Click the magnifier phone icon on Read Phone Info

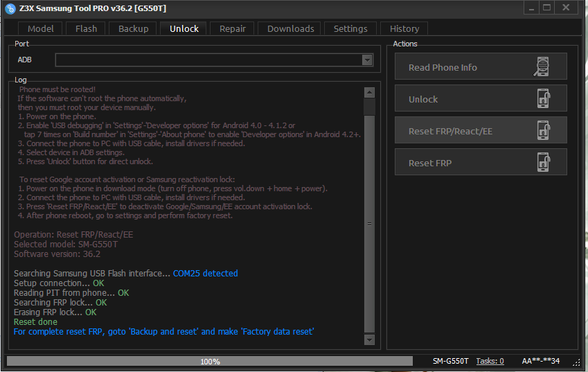pyautogui.click(x=542, y=67)
